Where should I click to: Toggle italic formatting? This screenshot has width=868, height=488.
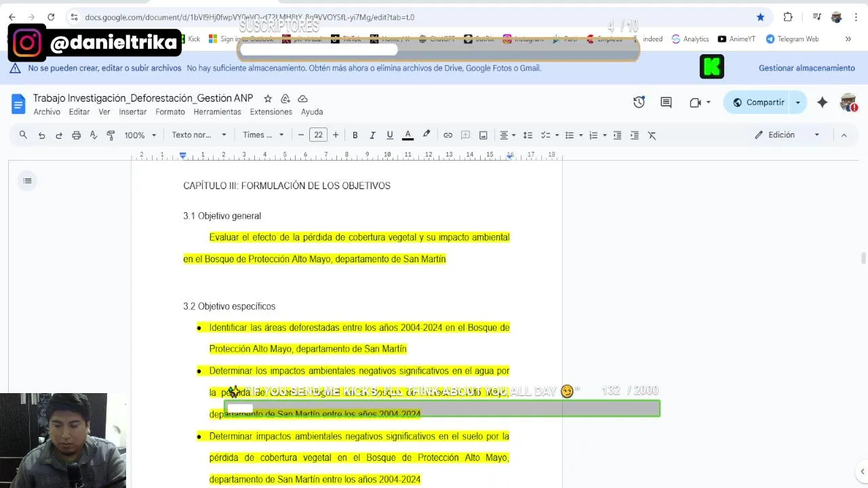[372, 135]
